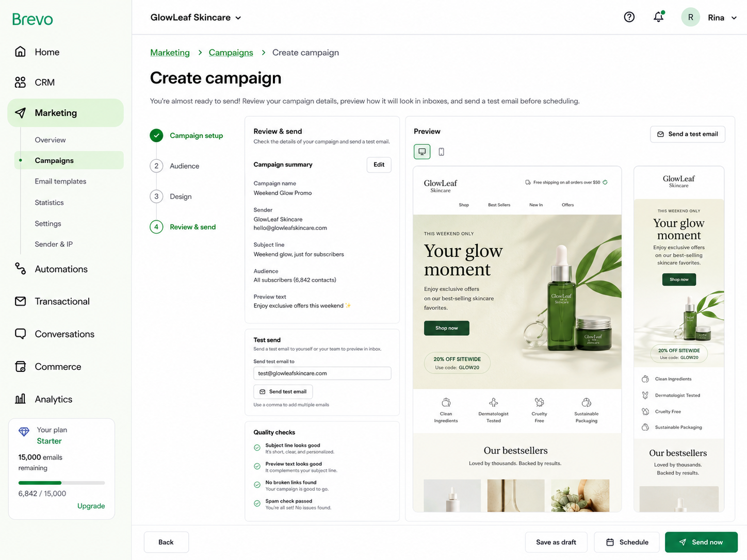Click the Edit campaign summary button
This screenshot has width=747, height=560.
[379, 164]
